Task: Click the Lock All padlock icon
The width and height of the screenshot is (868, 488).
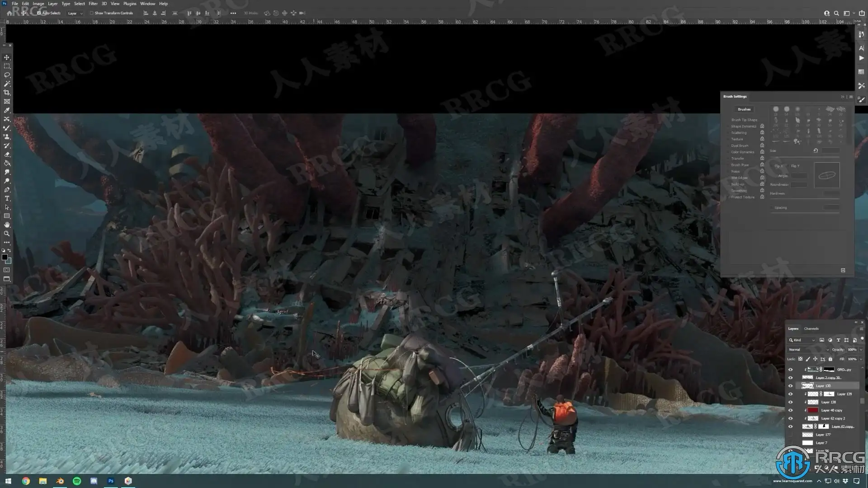Action: (830, 359)
